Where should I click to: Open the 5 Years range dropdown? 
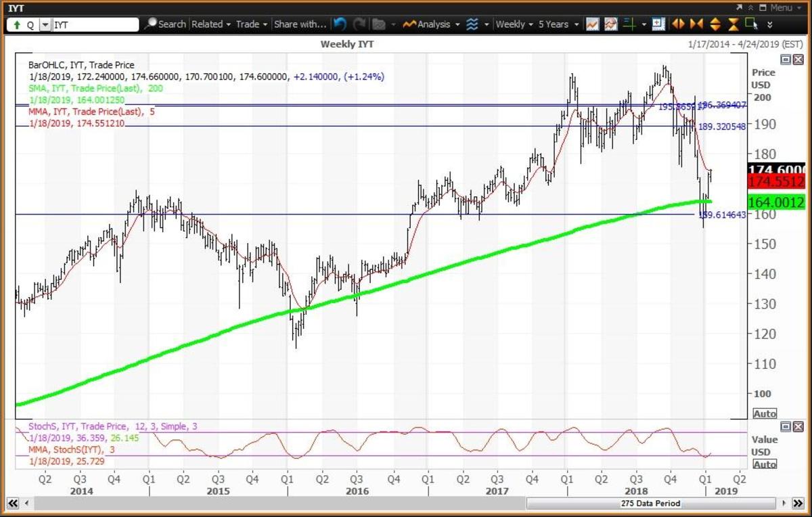(x=558, y=24)
